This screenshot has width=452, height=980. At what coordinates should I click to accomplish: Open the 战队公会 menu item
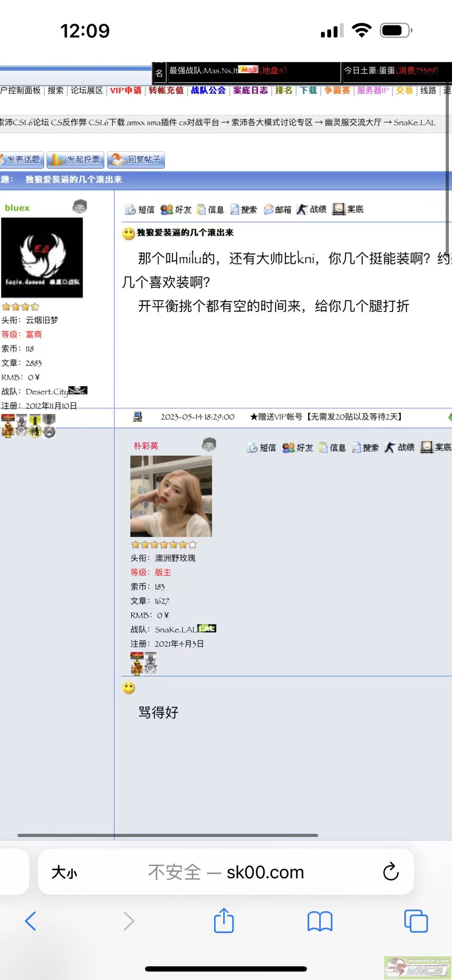click(x=208, y=90)
